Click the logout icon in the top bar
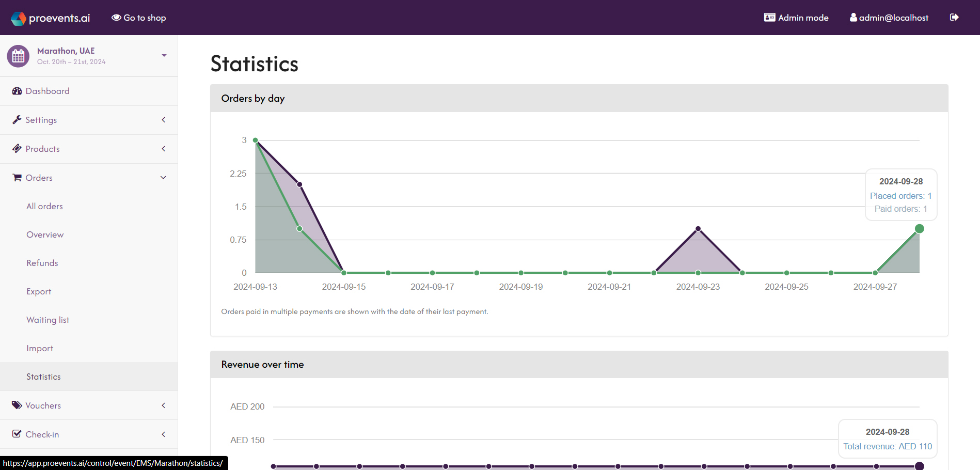 (954, 17)
